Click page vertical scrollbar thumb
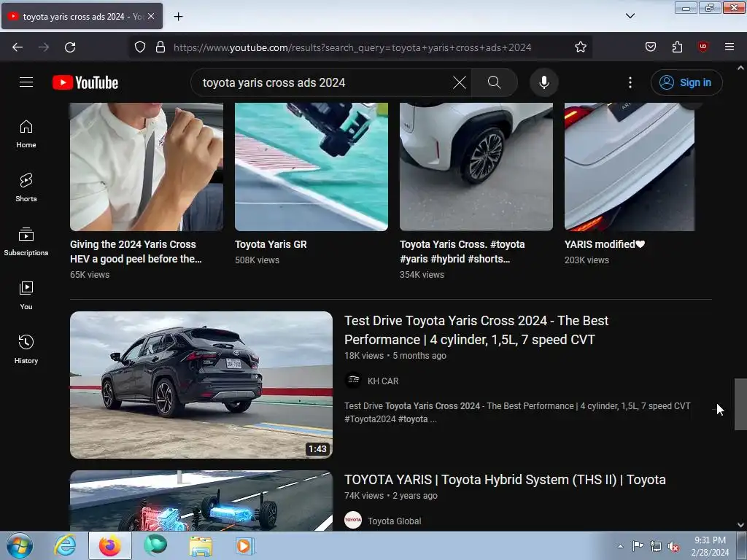Viewport: 747px width, 560px height. pyautogui.click(x=740, y=404)
